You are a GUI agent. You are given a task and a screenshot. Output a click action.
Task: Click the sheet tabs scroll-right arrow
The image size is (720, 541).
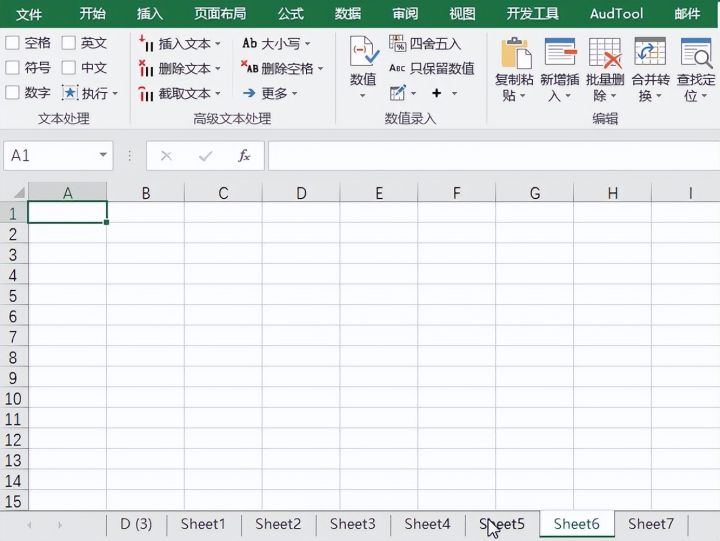coord(60,524)
